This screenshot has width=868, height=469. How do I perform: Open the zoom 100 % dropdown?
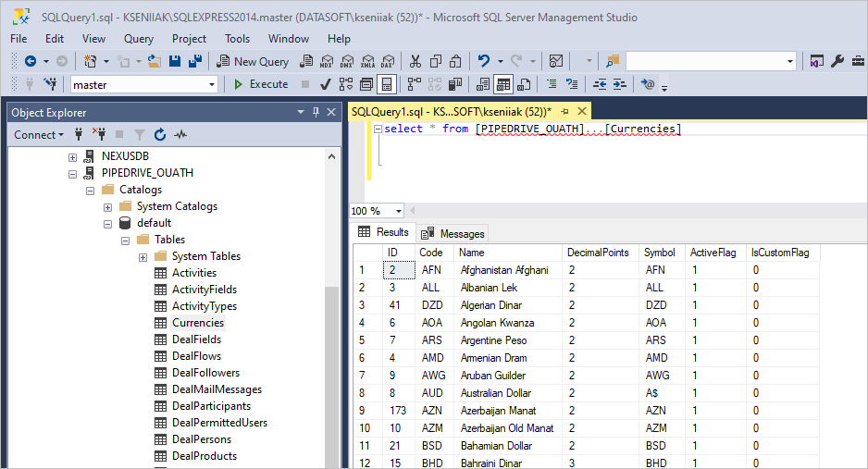click(x=399, y=211)
